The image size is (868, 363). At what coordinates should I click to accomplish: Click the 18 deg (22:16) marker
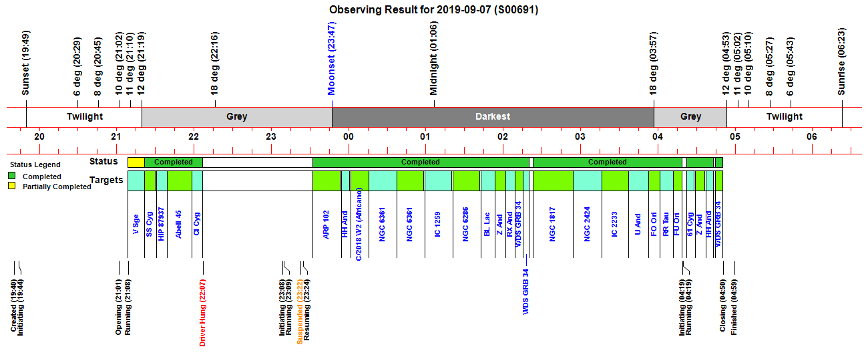(215, 64)
